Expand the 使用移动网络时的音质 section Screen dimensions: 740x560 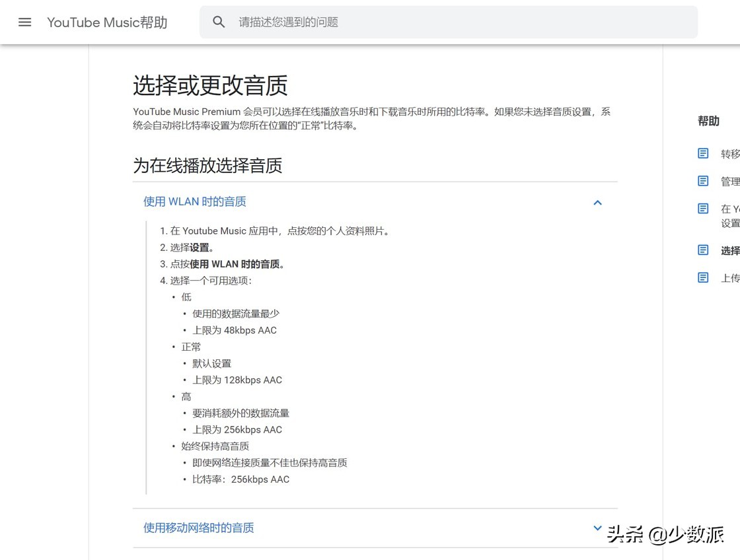597,528
